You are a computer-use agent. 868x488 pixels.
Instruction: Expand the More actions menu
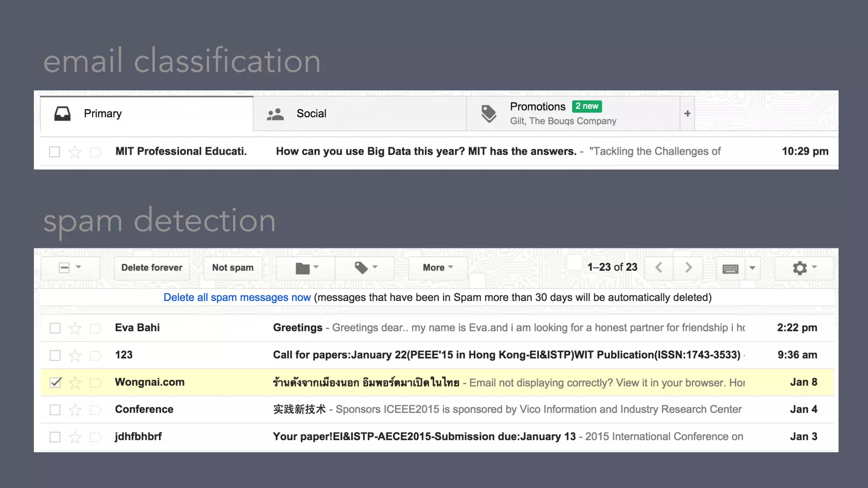click(438, 268)
